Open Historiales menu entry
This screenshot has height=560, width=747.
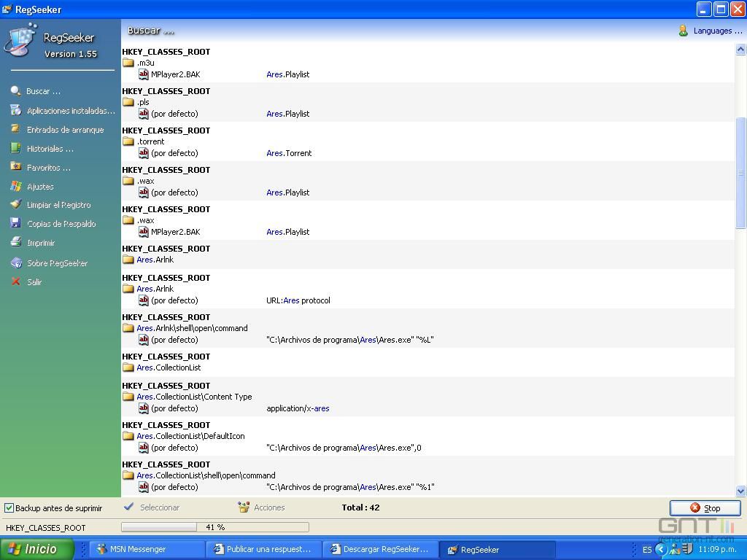pyautogui.click(x=50, y=149)
